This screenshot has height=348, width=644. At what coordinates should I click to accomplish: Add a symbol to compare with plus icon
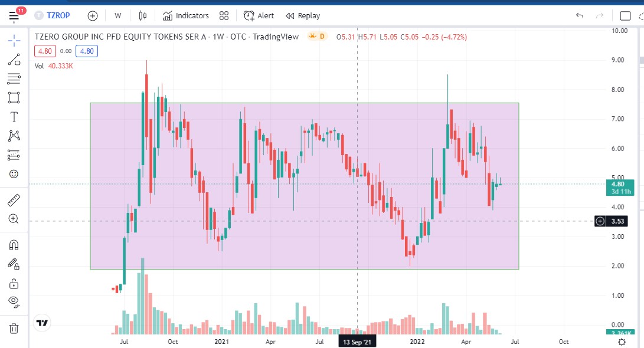(x=93, y=15)
